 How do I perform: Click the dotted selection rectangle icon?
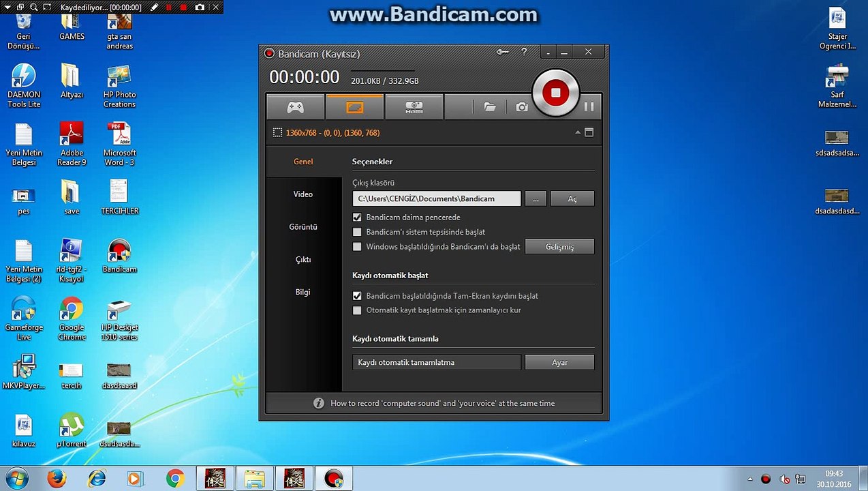click(277, 133)
